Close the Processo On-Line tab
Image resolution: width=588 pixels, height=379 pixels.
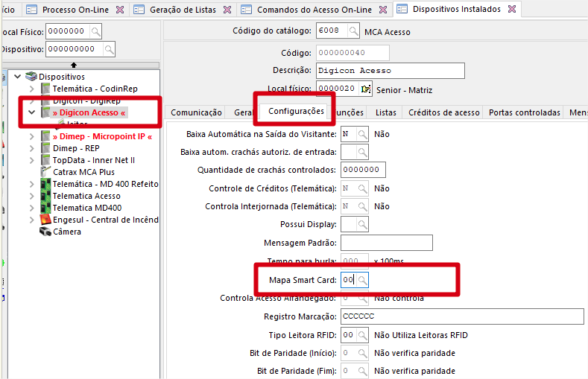120,10
